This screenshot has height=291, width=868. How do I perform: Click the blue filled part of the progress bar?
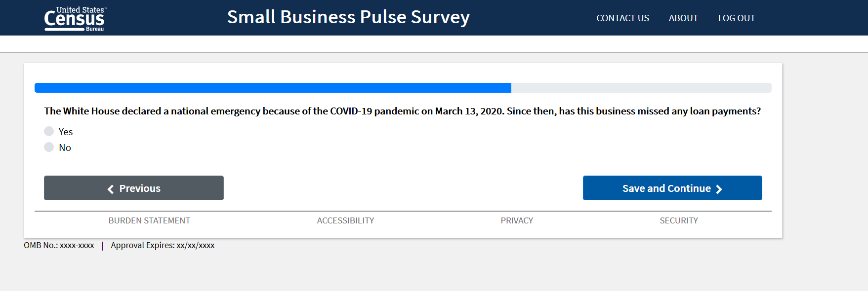click(273, 88)
